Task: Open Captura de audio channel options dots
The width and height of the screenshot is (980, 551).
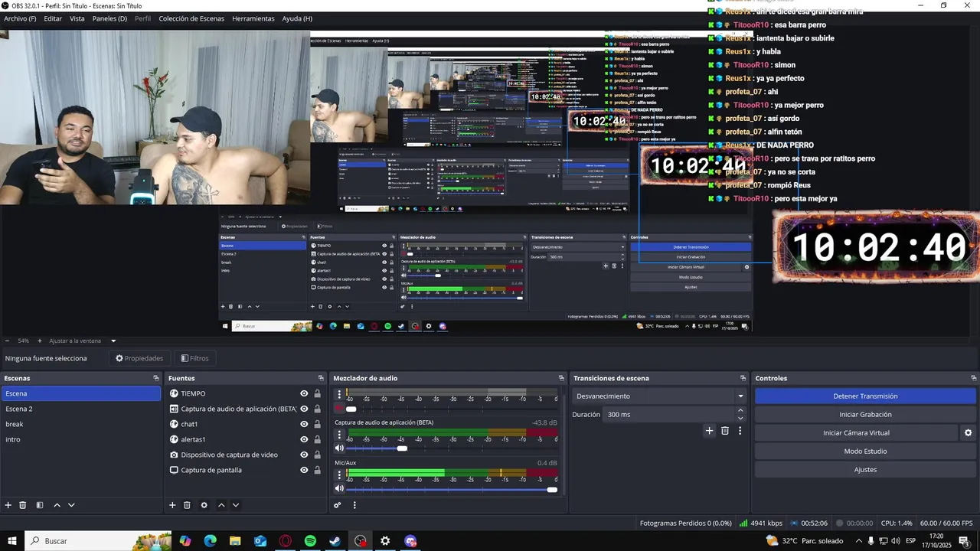Action: (x=340, y=435)
